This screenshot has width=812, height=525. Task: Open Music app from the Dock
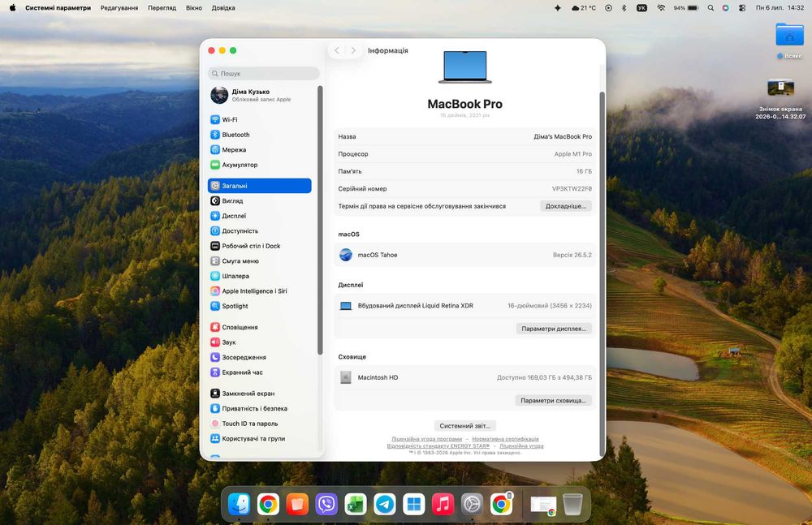pyautogui.click(x=443, y=504)
